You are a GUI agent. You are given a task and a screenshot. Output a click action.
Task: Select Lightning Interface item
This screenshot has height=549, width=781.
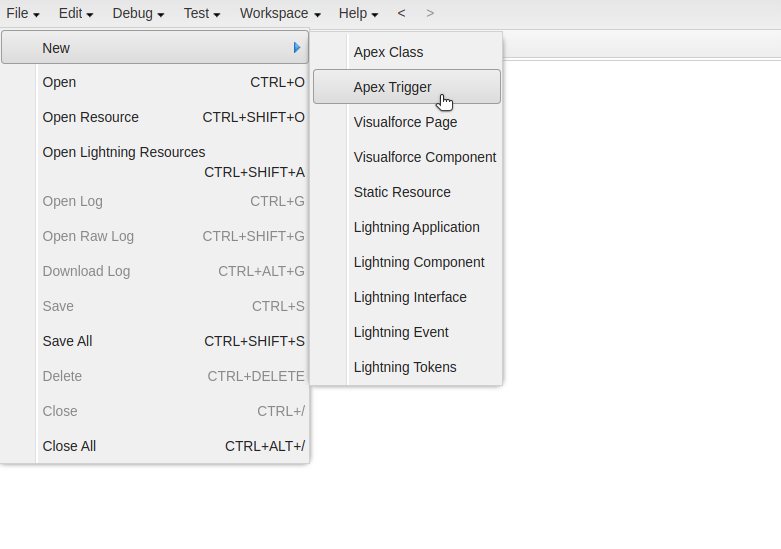(410, 297)
